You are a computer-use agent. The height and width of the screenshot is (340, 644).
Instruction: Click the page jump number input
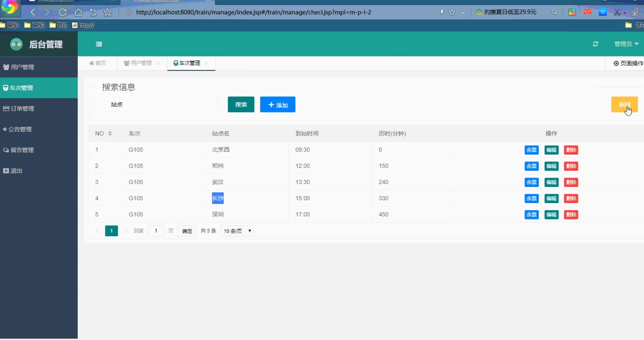(x=156, y=231)
